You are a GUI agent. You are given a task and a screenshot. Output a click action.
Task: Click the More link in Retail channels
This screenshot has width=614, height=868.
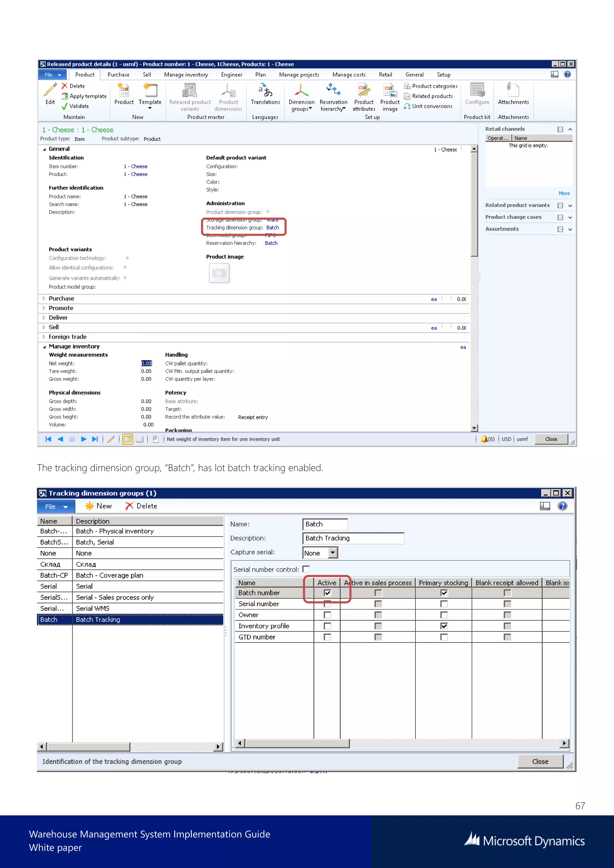point(564,193)
